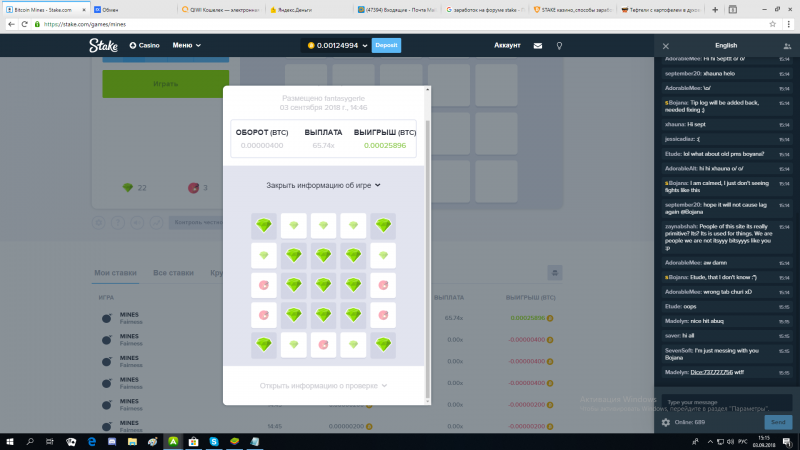This screenshot has height=450, width=800.
Task: Click the help question mark icon
Action: tap(118, 222)
